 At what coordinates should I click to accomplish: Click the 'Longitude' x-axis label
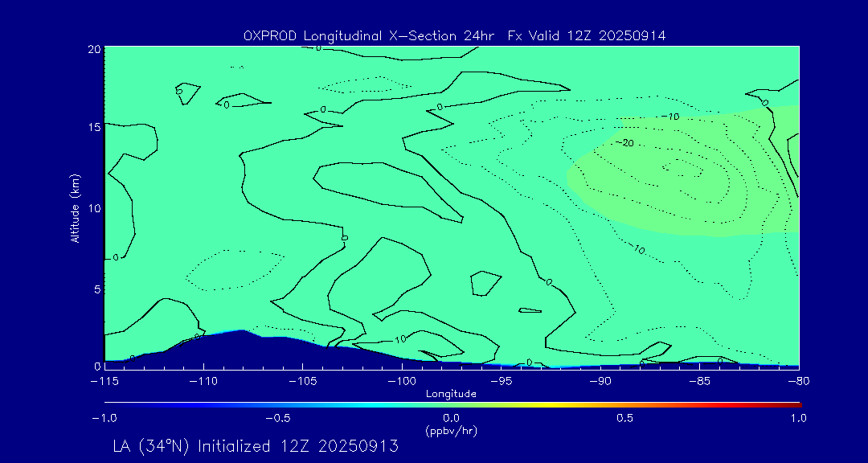pyautogui.click(x=451, y=394)
